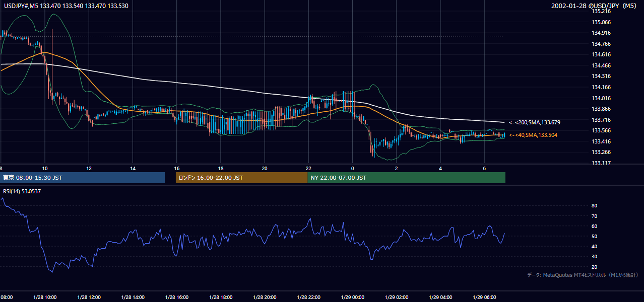The height and width of the screenshot is (302, 644).
Task: Click the 1/29 04:00 date label
Action: coord(440,297)
